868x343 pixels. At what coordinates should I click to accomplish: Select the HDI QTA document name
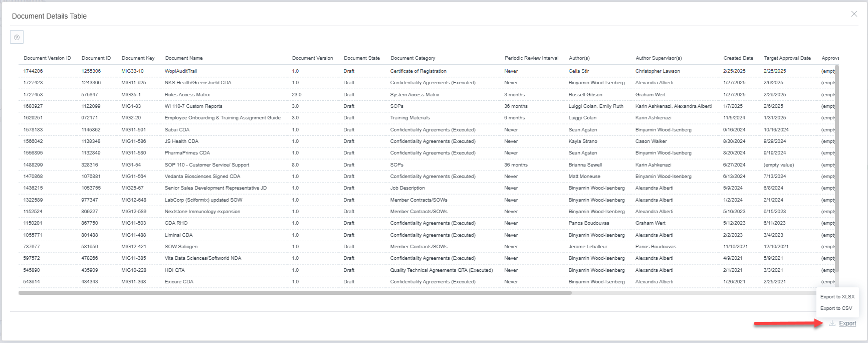pos(174,270)
